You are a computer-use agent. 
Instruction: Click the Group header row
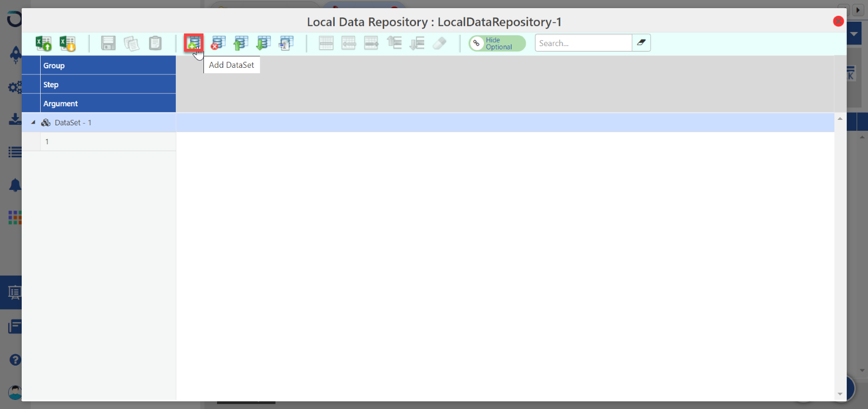(108, 65)
